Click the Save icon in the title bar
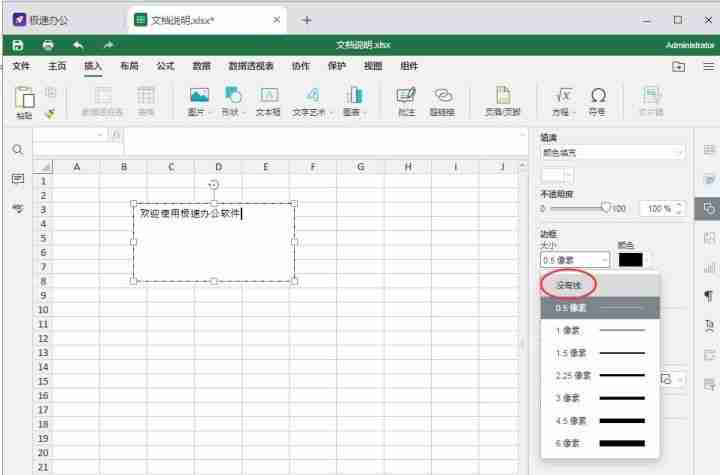The image size is (720, 475). tap(17, 45)
